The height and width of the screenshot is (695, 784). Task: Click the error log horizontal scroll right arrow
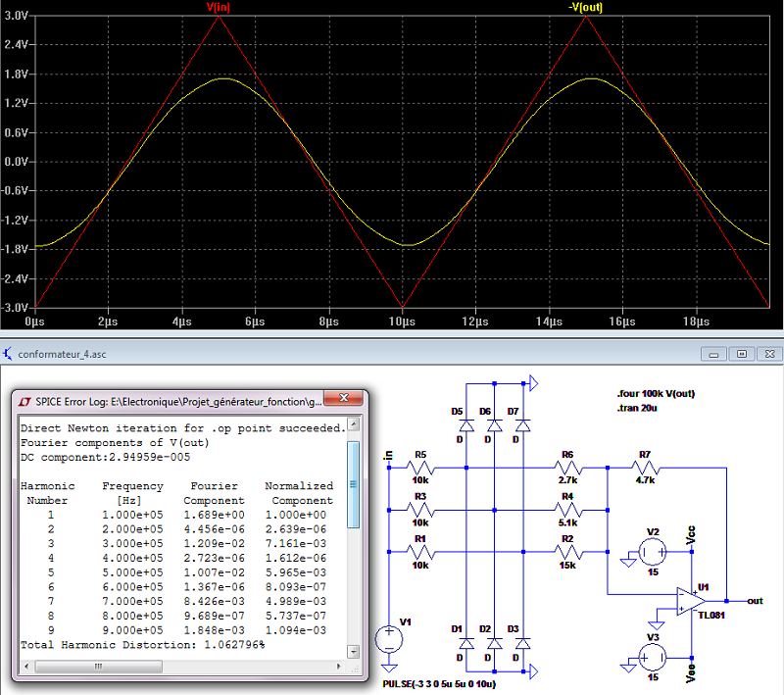tap(338, 667)
